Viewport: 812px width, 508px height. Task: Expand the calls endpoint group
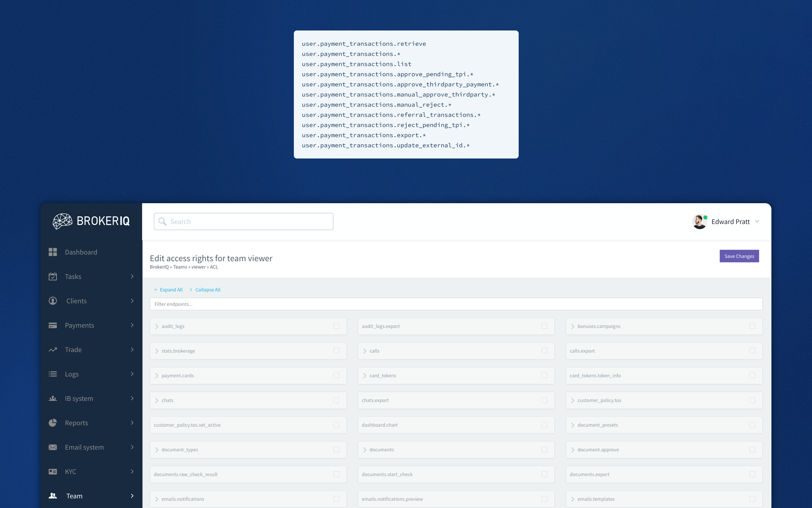click(x=365, y=351)
